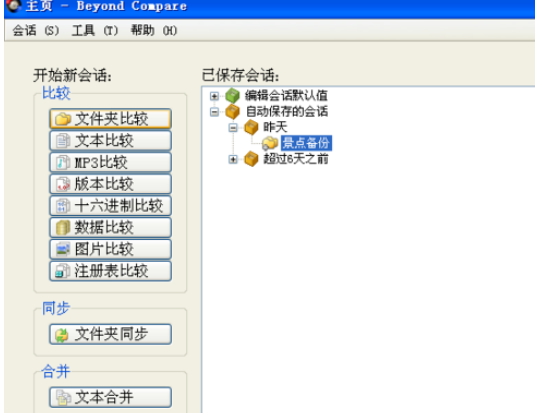The width and height of the screenshot is (535, 413).
Task: Select the 昨天 tree item
Action: click(x=275, y=127)
